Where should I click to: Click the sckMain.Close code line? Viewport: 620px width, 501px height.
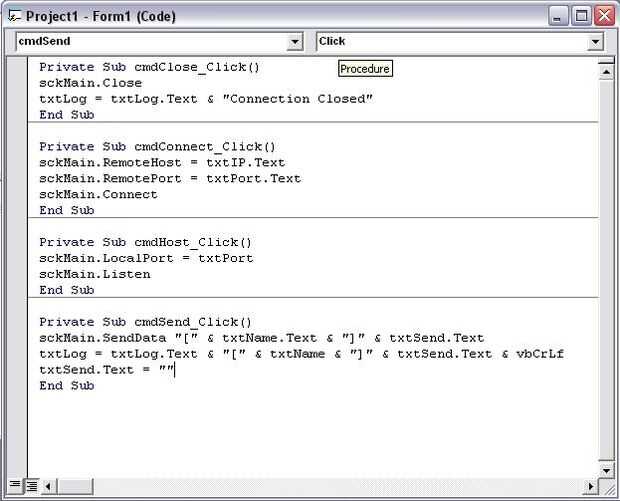pyautogui.click(x=91, y=83)
